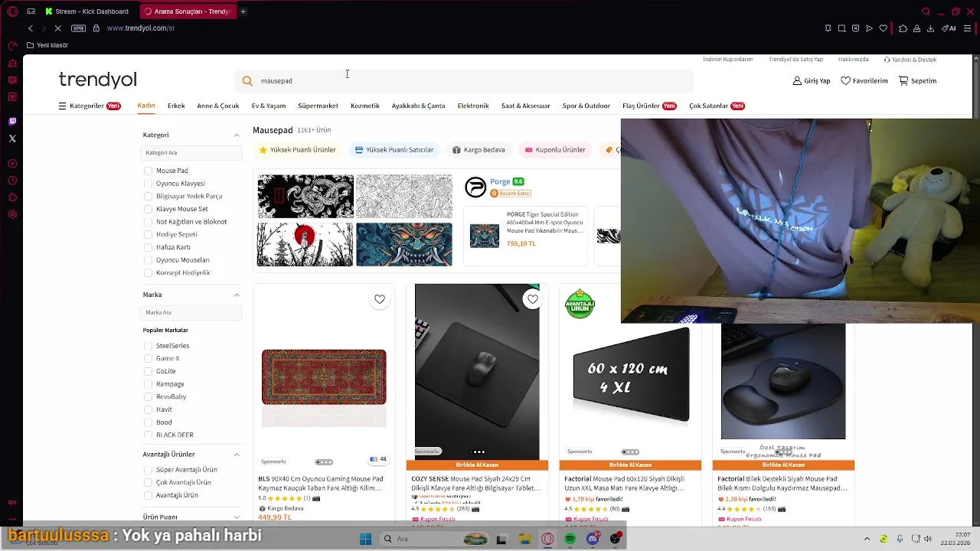Click the Trendyol logo
This screenshot has width=980, height=551.
tap(97, 80)
